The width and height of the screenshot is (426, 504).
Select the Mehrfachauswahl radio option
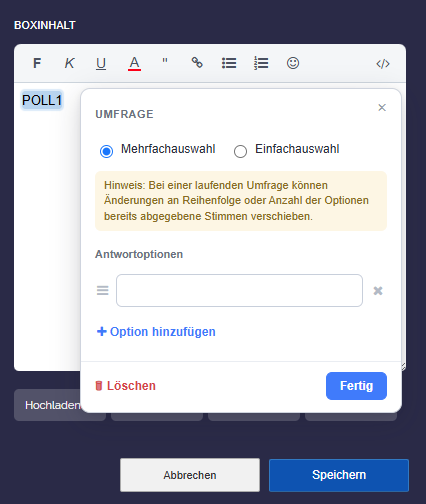[x=106, y=151]
